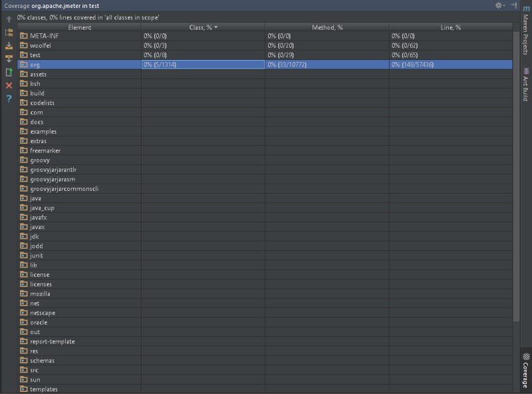Click the Generate Coverage Report icon
This screenshot has height=394, width=532.
pyautogui.click(x=9, y=72)
